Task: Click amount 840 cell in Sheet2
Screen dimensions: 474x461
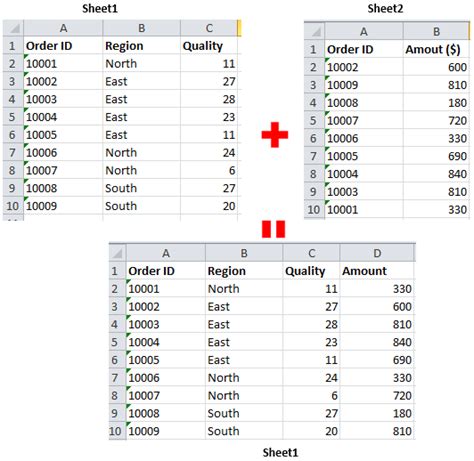Action: coord(436,174)
